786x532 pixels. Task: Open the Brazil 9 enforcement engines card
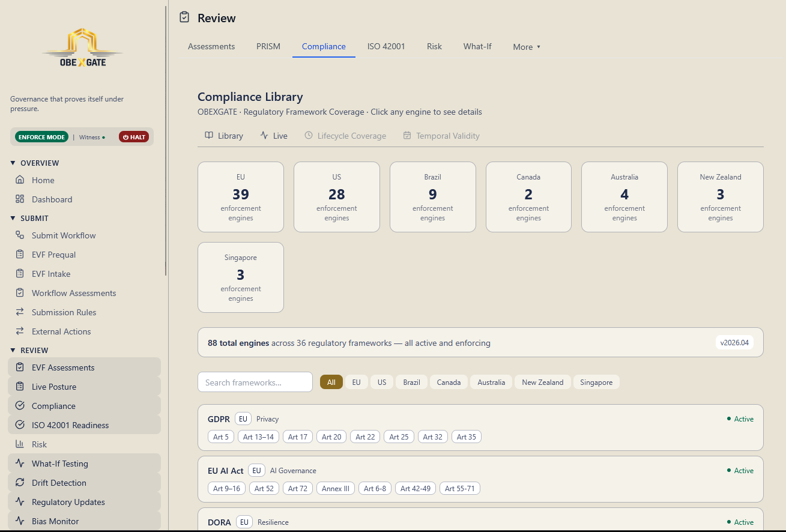(x=433, y=197)
